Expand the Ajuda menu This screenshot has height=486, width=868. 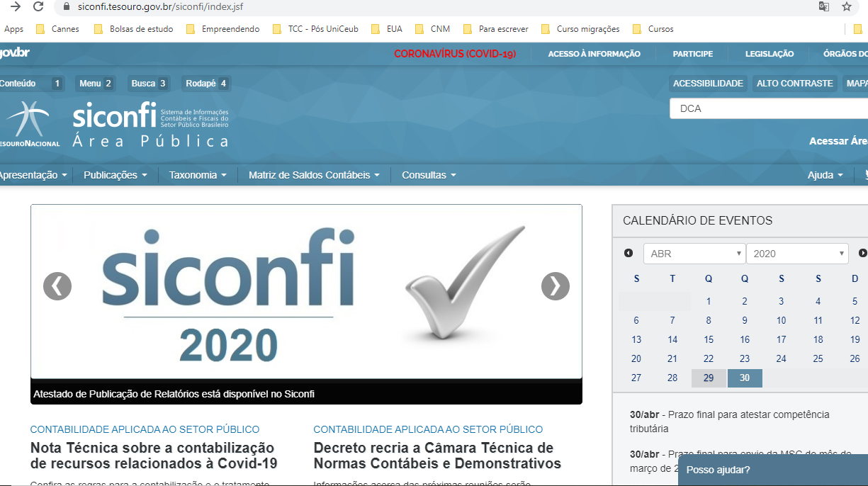pyautogui.click(x=825, y=175)
